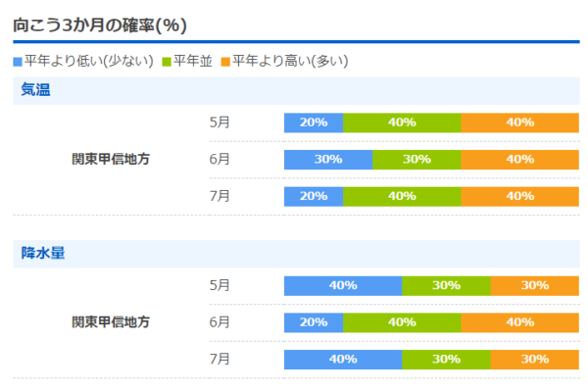Click the precipitation July orange 30% bar
The image size is (588, 390).
click(x=535, y=360)
